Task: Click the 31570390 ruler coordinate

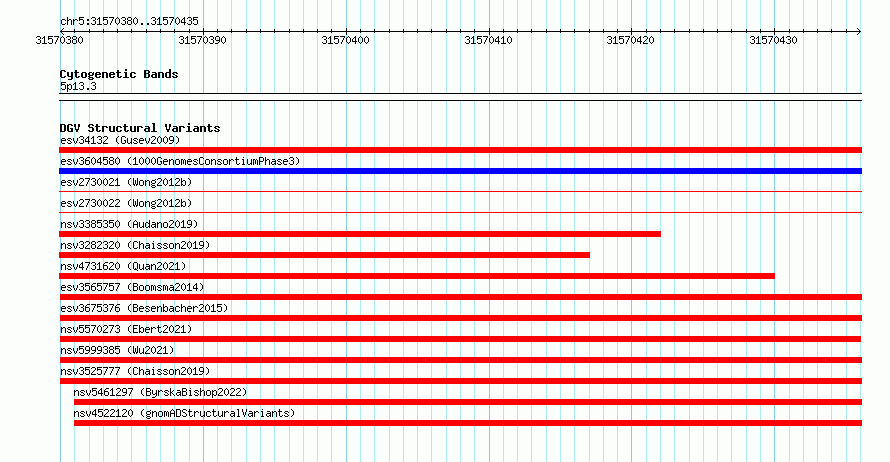Action: (202, 40)
